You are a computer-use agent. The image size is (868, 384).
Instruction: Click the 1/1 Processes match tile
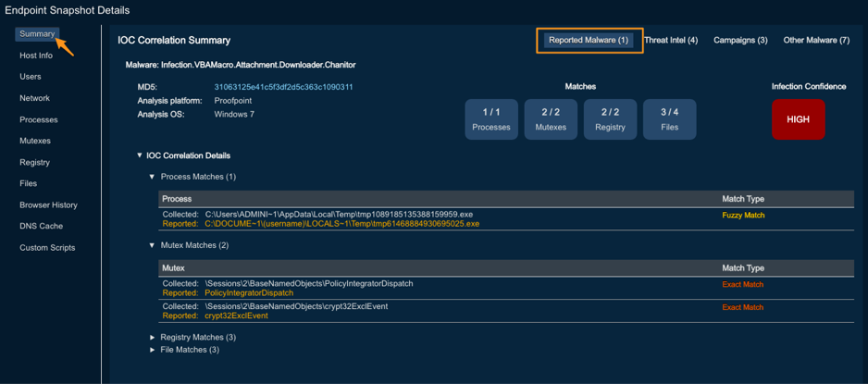(491, 119)
